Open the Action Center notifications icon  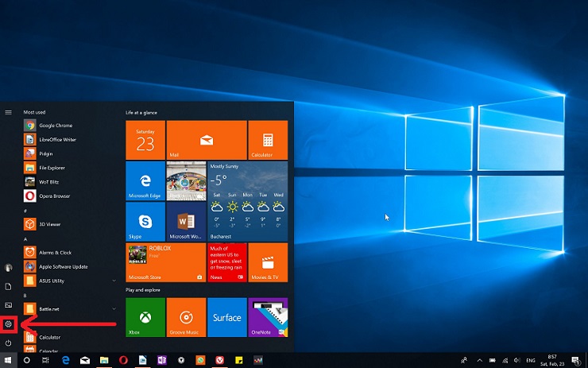(575, 360)
